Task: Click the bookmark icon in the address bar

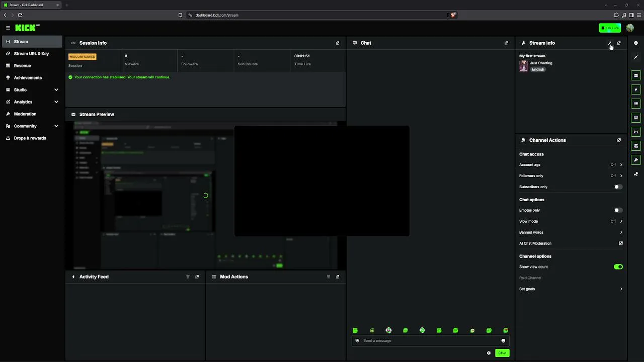Action: click(180, 15)
